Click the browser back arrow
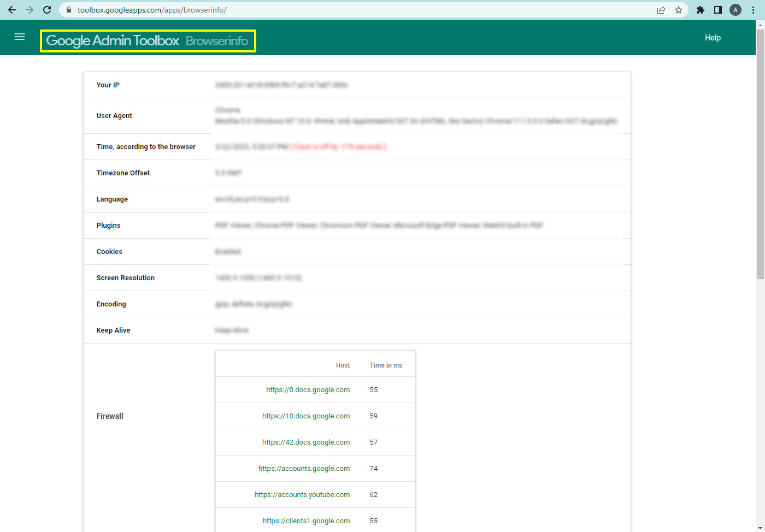 click(x=12, y=9)
